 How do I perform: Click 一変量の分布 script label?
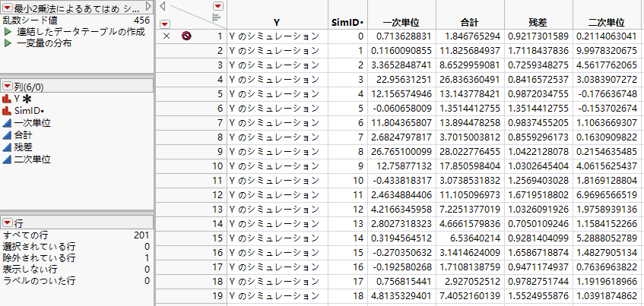coord(44,43)
